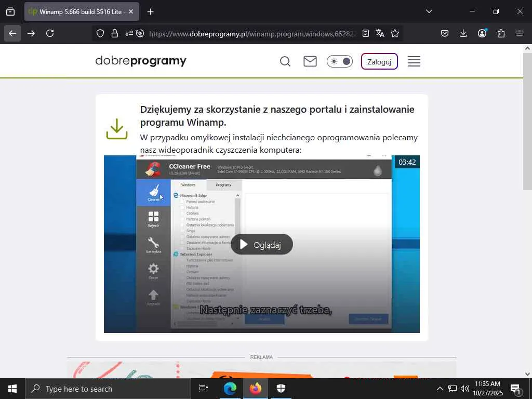Click the taskbar search box
This screenshot has height=399, width=532.
(x=108, y=389)
